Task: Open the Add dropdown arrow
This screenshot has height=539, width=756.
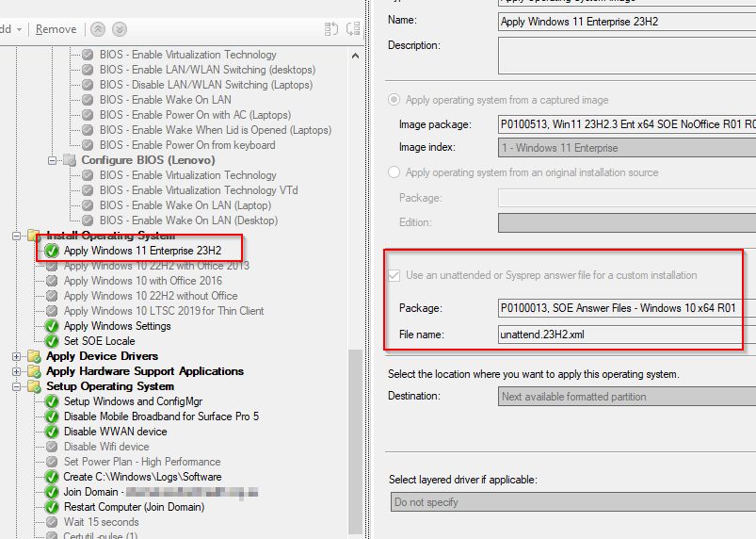Action: (x=19, y=30)
